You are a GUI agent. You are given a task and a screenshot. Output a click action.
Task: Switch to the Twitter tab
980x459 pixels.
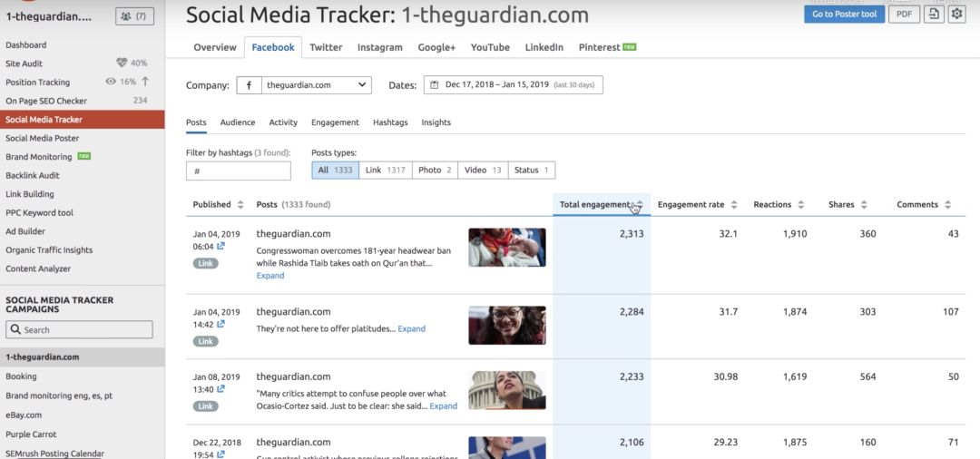point(326,47)
